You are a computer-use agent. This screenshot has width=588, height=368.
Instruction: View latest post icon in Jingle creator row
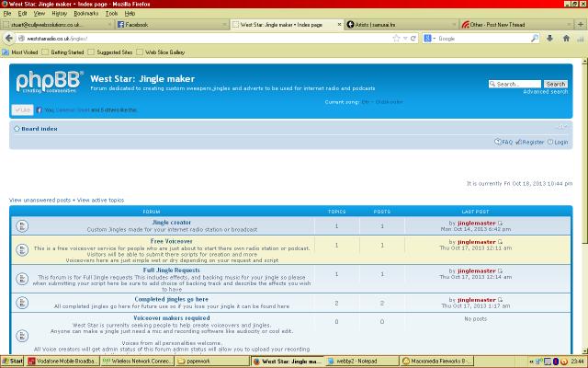[501, 223]
